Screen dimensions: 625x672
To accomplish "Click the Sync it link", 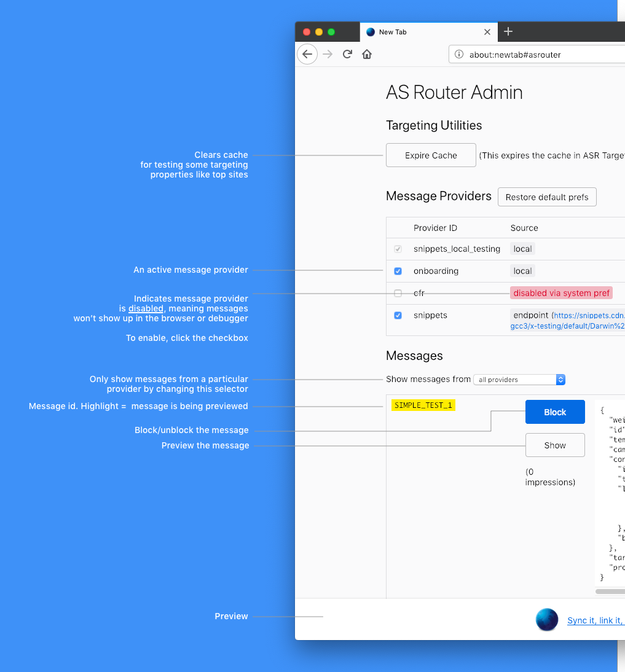I will (x=596, y=620).
